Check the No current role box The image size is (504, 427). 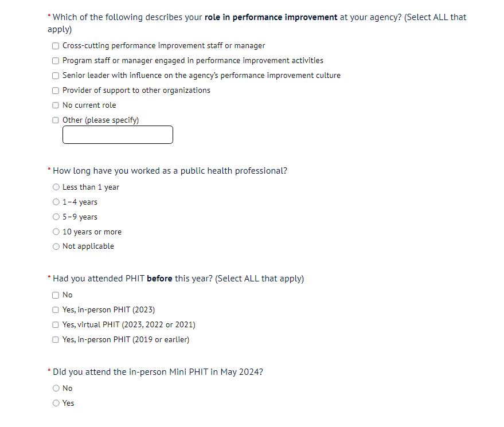point(56,105)
